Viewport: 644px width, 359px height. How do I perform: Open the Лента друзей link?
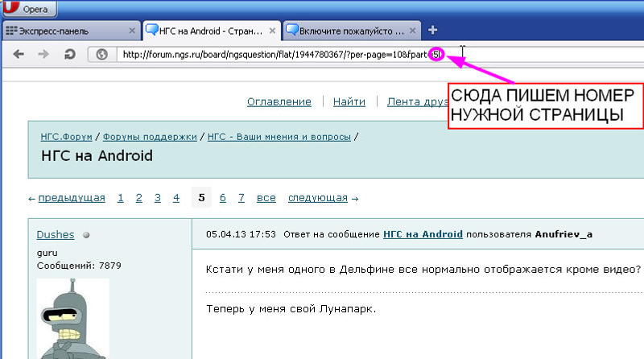click(417, 101)
